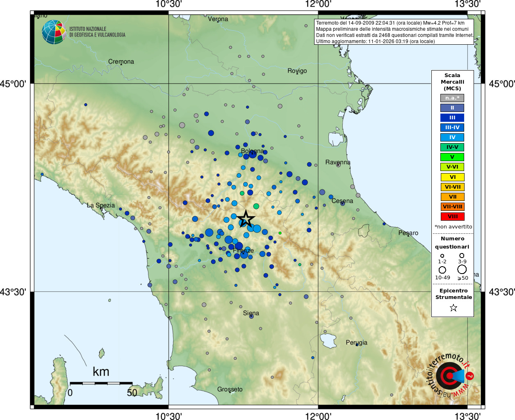Click the III-IV intensity legend swatch
The width and height of the screenshot is (515, 420).
[452, 128]
